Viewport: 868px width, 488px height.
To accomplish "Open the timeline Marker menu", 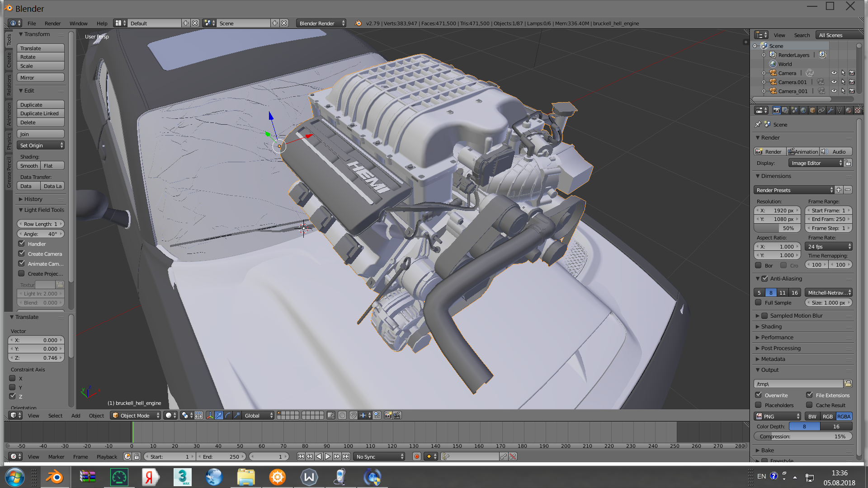I will pos(56,456).
